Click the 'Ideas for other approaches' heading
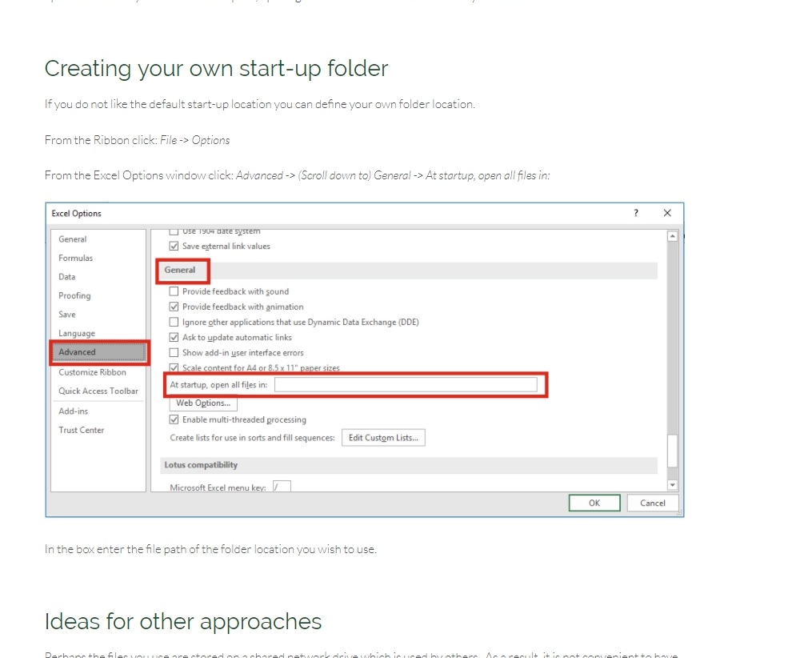This screenshot has height=658, width=812. [183, 622]
